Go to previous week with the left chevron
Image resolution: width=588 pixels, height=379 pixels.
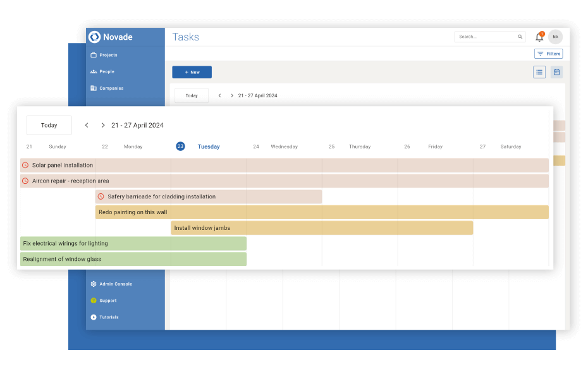(x=87, y=125)
